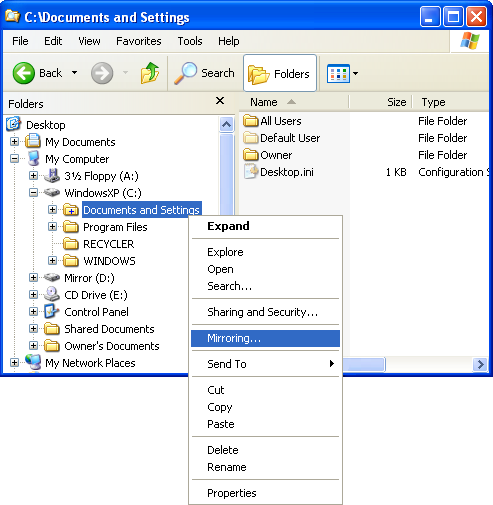Open the File menu
The height and width of the screenshot is (505, 493).
pyautogui.click(x=20, y=41)
